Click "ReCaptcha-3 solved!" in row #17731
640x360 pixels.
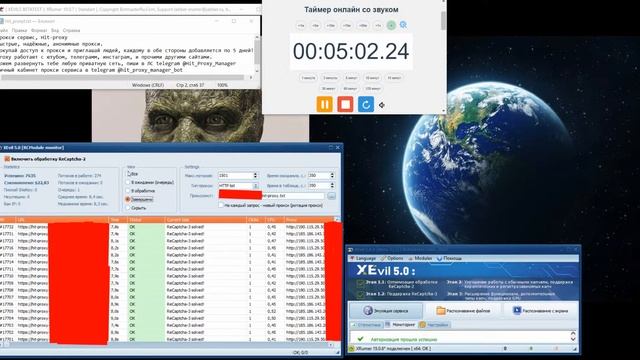(185, 234)
